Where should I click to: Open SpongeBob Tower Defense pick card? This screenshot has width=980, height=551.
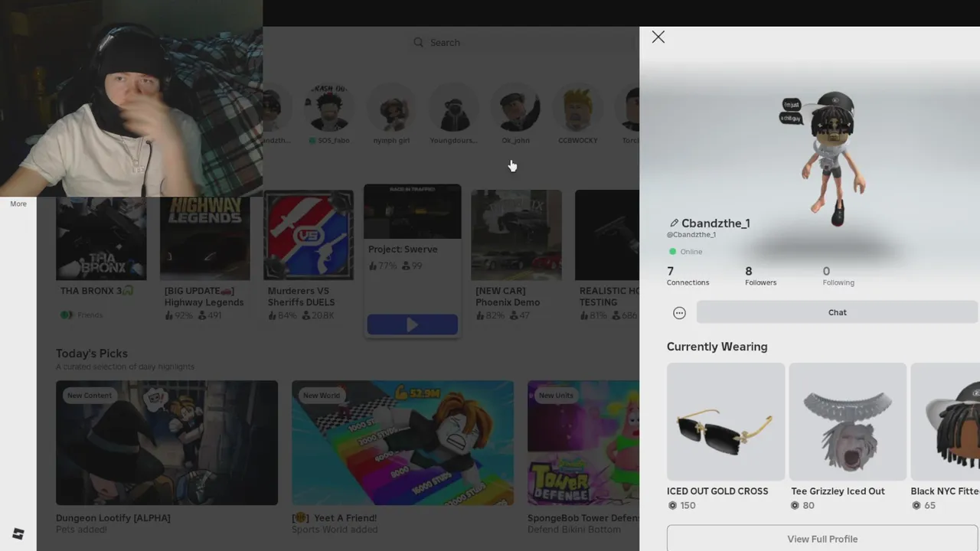point(583,442)
